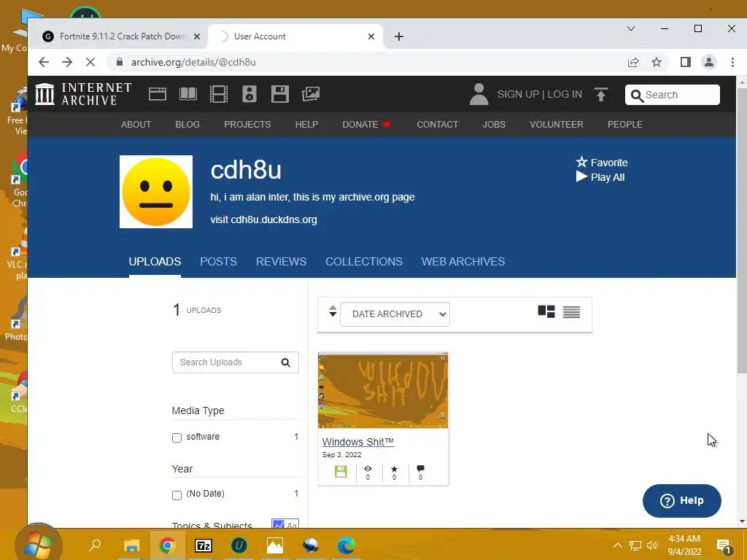
Task: Open Chrome side panel icon
Action: [x=686, y=62]
